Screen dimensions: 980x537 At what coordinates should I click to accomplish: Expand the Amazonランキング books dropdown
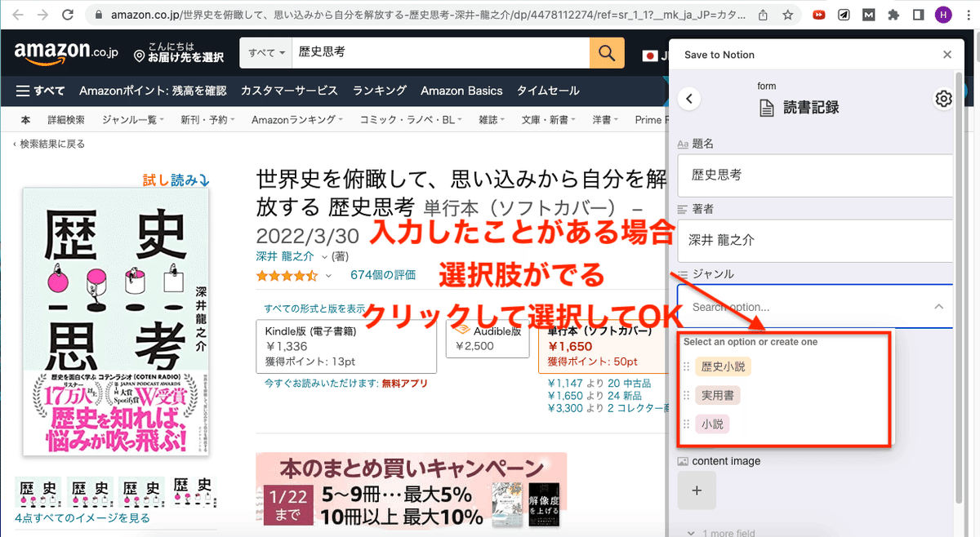[x=297, y=120]
